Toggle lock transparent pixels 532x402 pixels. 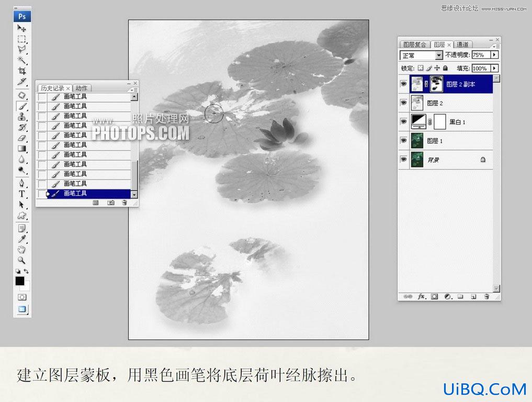421,68
